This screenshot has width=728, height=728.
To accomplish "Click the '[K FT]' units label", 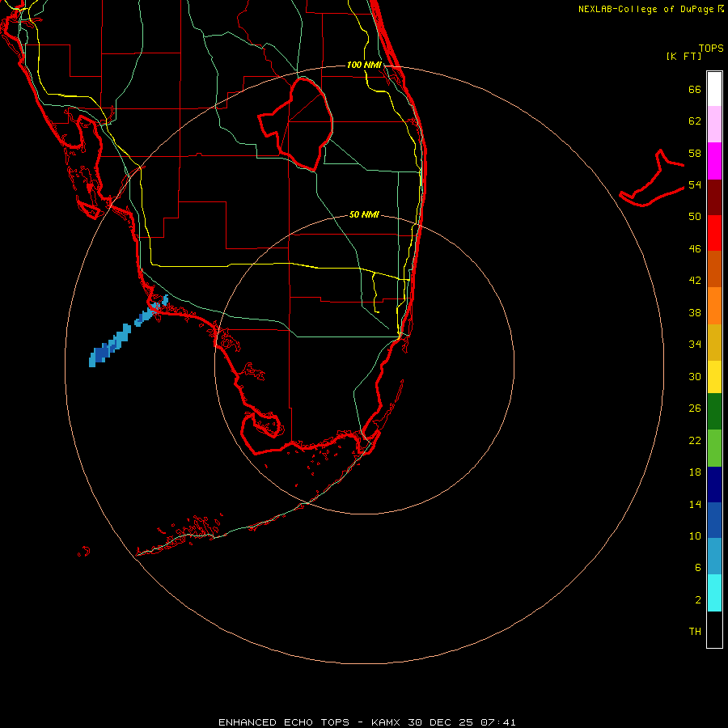I will coord(684,57).
